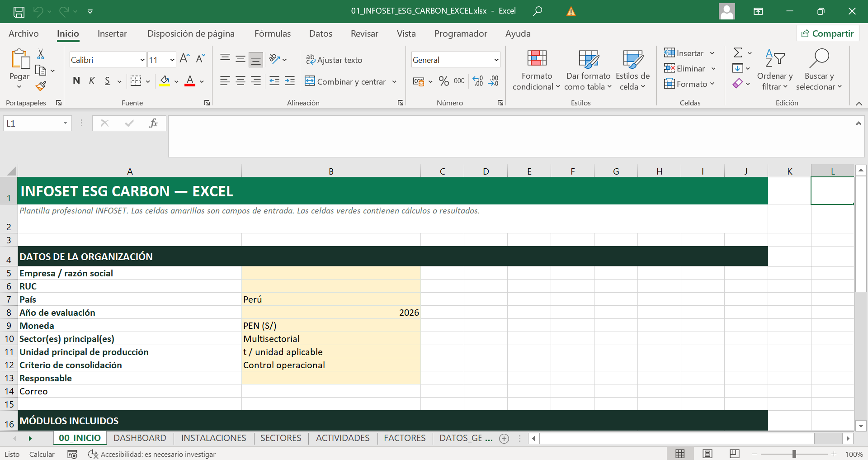868x460 pixels.
Task: Click the insert function fx icon
Action: pos(153,123)
